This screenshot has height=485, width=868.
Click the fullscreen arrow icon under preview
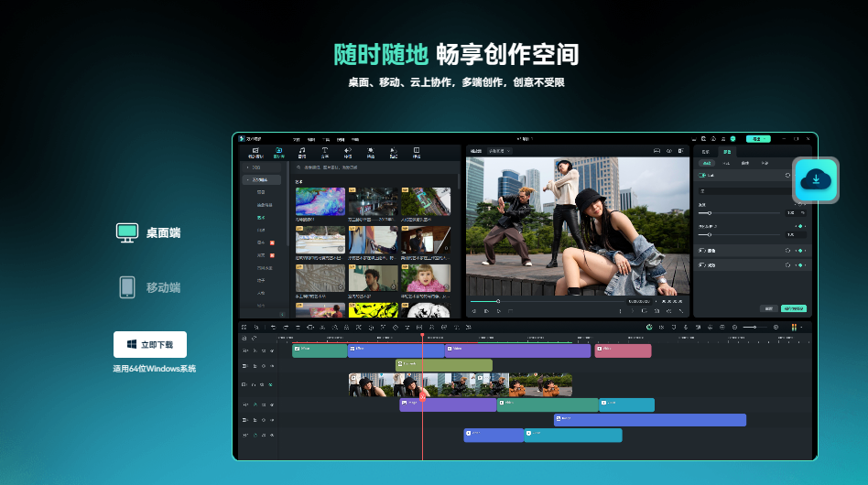(x=681, y=311)
